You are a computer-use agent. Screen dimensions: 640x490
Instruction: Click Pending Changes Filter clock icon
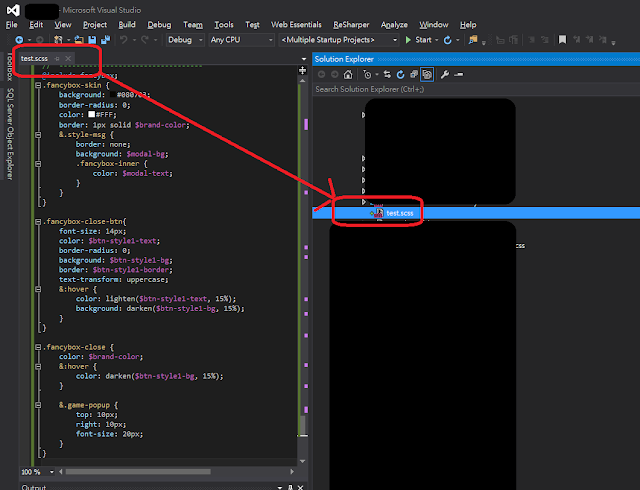[x=367, y=74]
